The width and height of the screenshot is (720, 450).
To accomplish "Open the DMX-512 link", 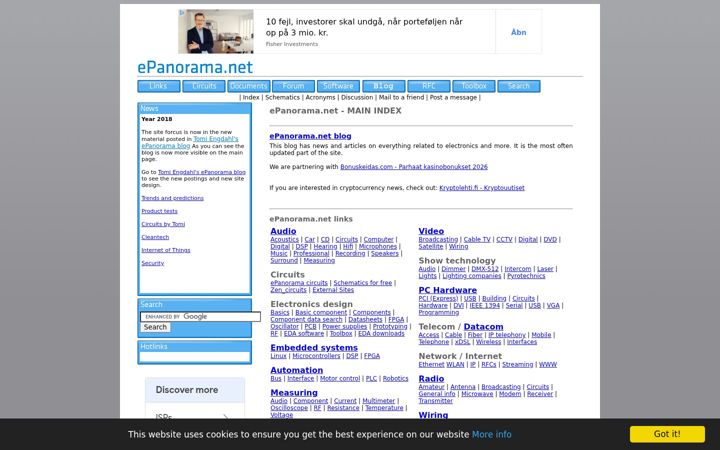I will point(485,269).
